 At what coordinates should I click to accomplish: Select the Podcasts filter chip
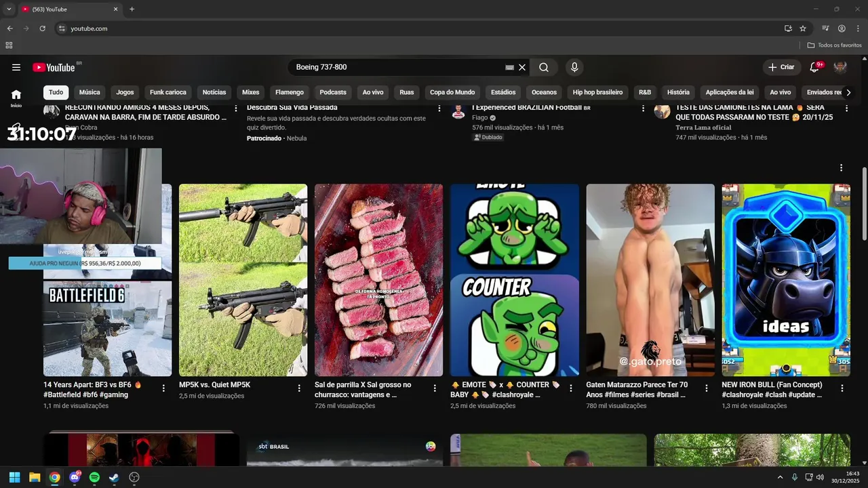[x=333, y=92]
